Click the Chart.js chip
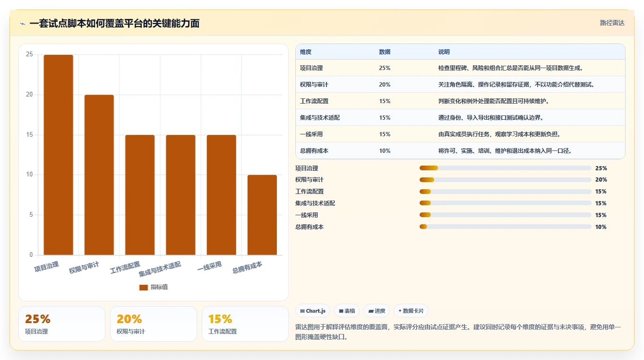This screenshot has width=644, height=360. click(313, 311)
